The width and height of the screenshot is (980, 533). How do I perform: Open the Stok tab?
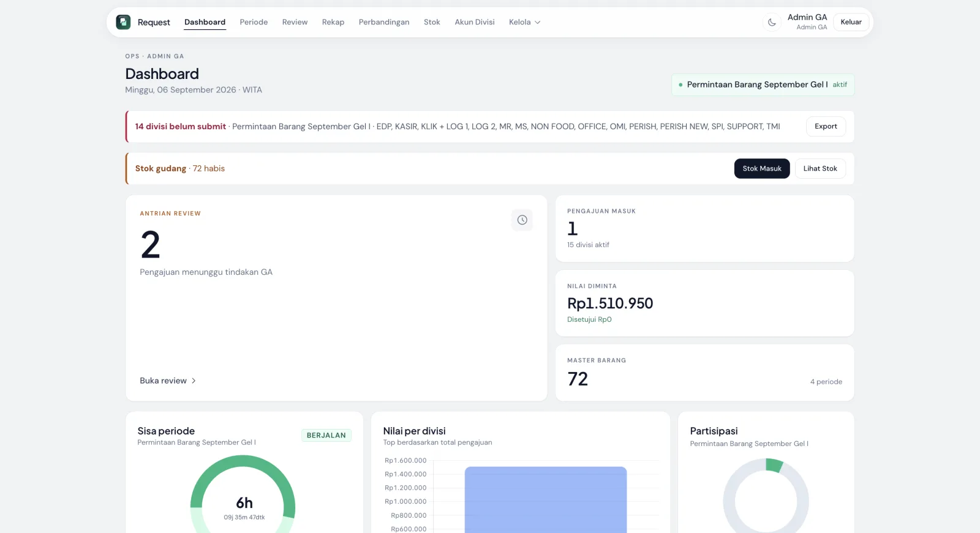tap(432, 22)
